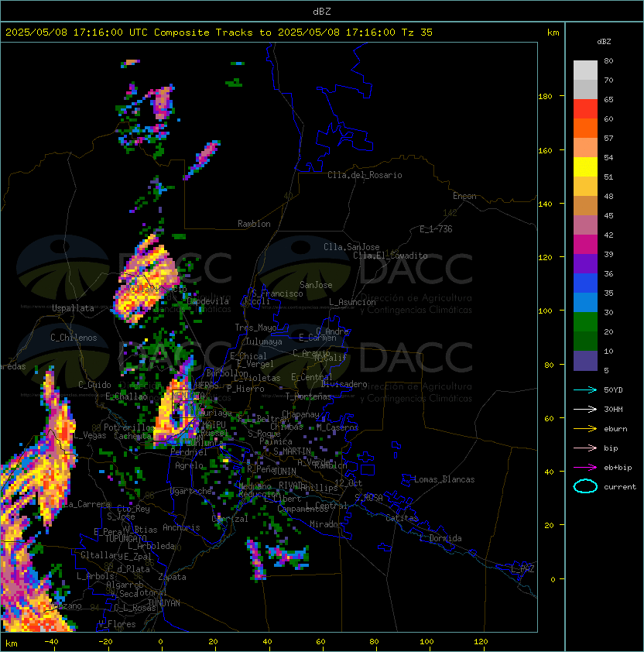
Task: Click the 'Encon' map label
Action: [x=464, y=196]
